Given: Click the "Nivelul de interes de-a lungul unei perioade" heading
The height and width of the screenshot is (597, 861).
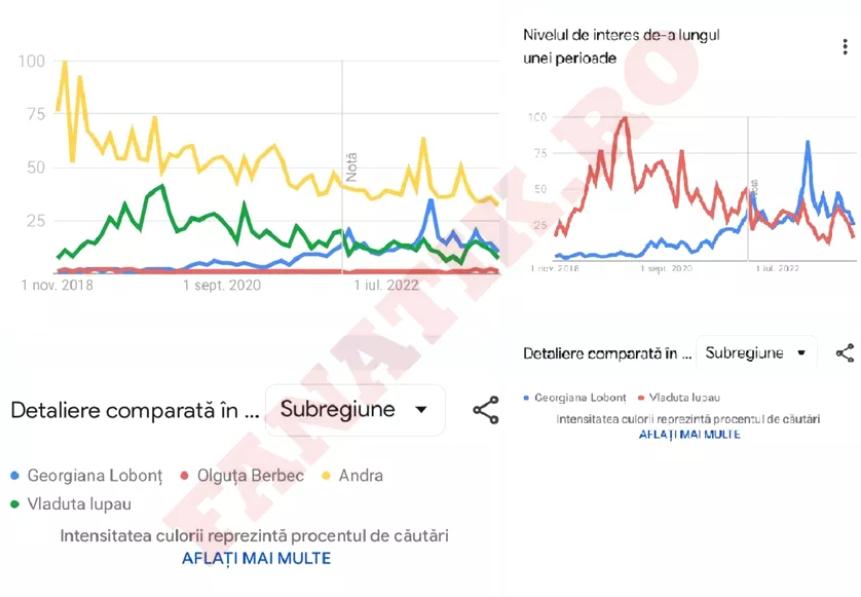Looking at the screenshot, I should pyautogui.click(x=621, y=46).
